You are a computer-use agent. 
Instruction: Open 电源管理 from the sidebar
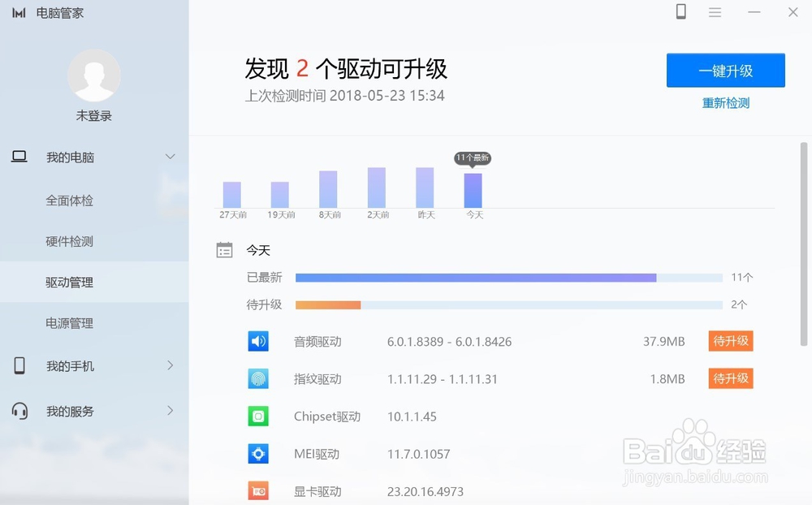(x=69, y=322)
